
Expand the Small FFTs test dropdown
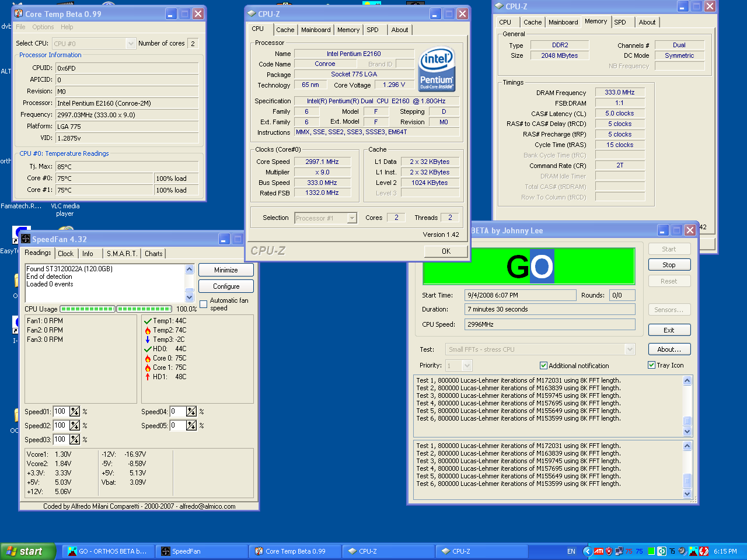pos(630,349)
